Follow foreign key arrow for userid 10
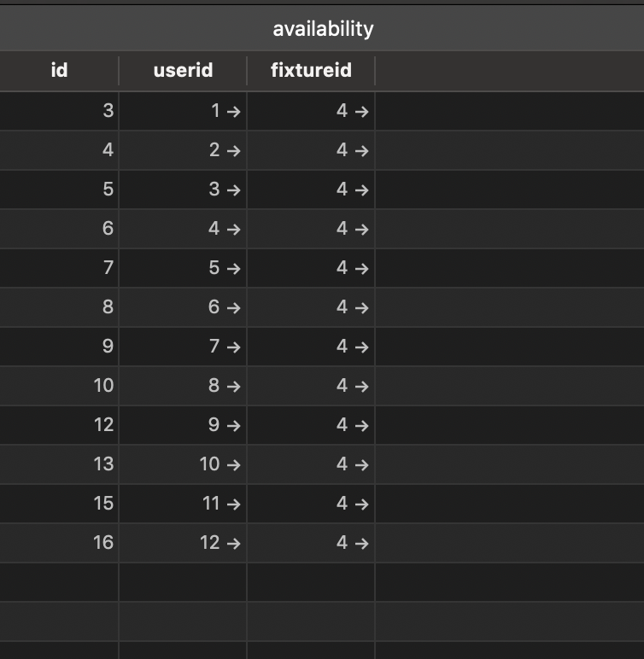The width and height of the screenshot is (644, 659). point(233,464)
